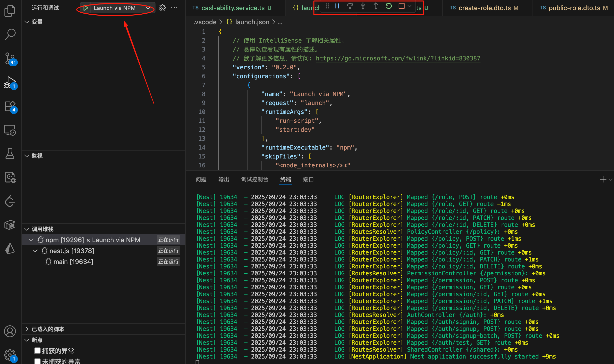Viewport: 614px width, 364px height.
Task: Restart the debug session
Action: [389, 6]
